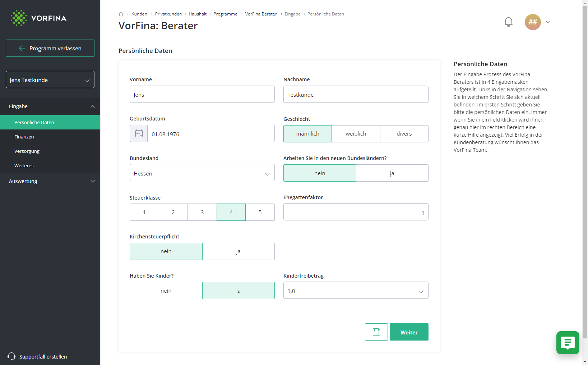The image size is (588, 365).
Task: Click the headset support icon
Action: (x=11, y=356)
